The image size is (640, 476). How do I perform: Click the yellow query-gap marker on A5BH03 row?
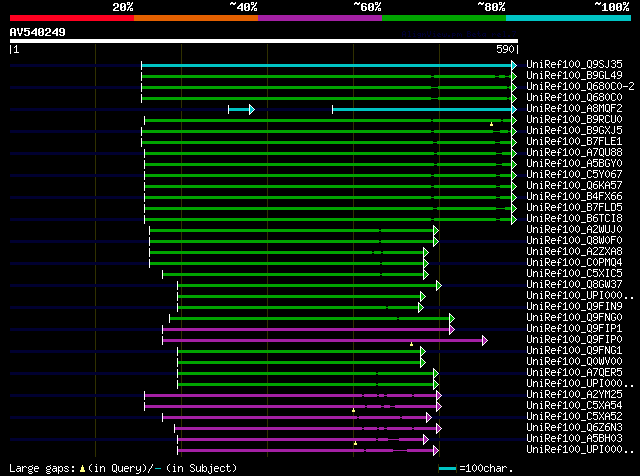click(356, 443)
